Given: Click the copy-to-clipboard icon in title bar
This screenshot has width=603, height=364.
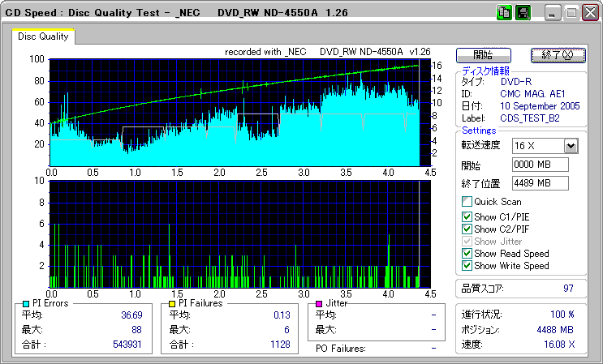Looking at the screenshot, I should [504, 13].
